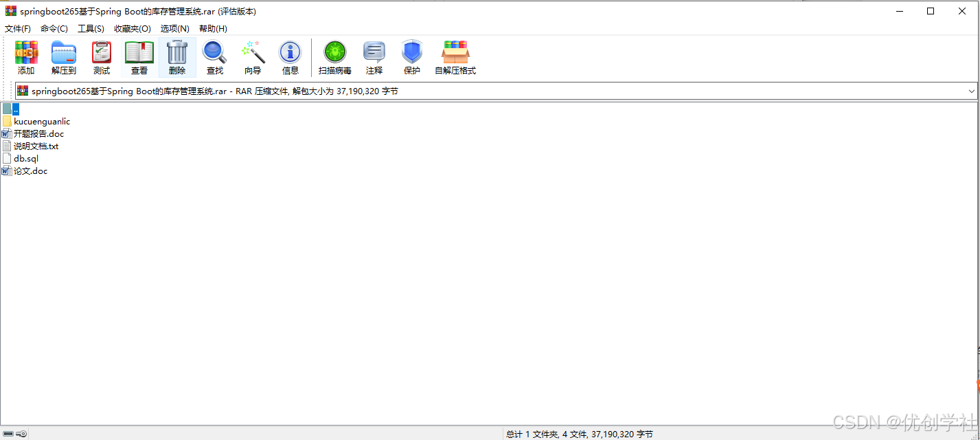Select the file name 开题报告.doc

click(x=39, y=133)
